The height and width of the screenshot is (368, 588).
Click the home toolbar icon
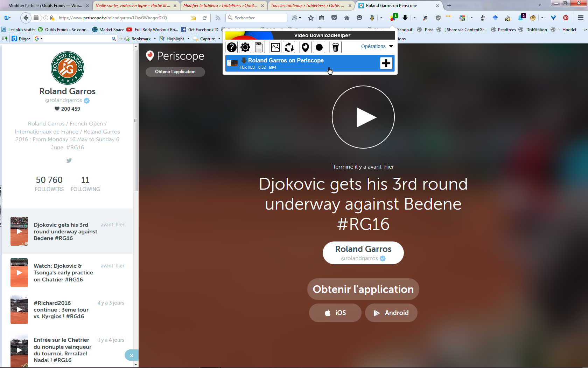(347, 18)
